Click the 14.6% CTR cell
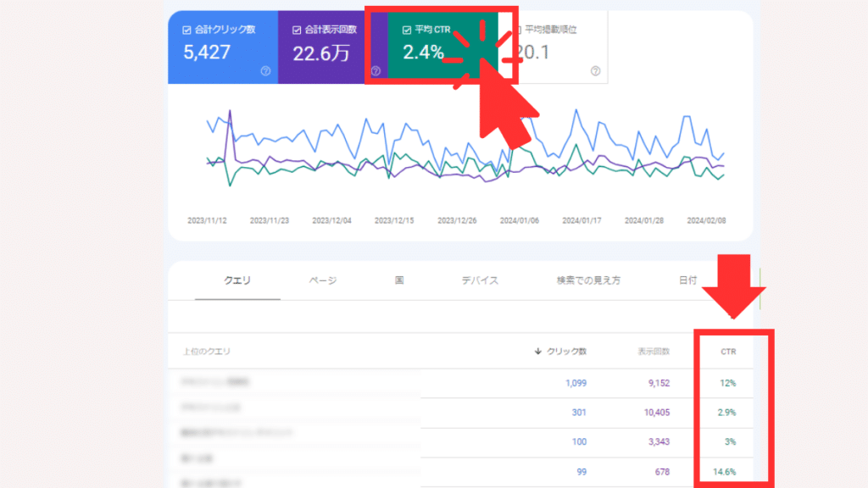 [x=725, y=471]
